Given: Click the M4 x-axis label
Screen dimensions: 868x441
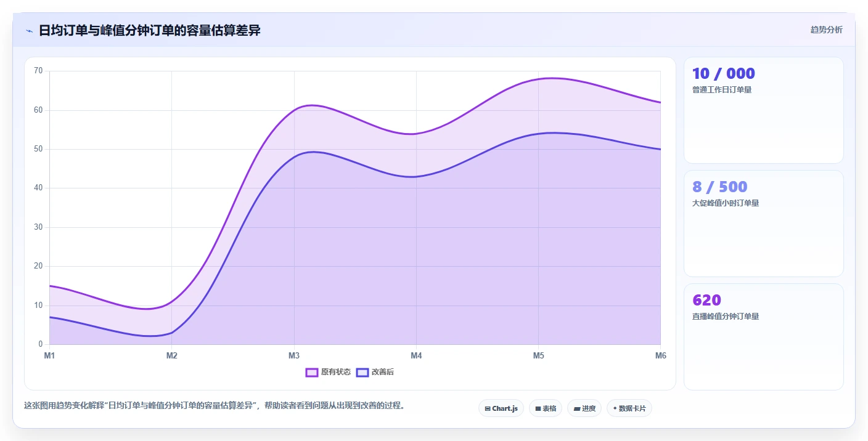Looking at the screenshot, I should (416, 355).
